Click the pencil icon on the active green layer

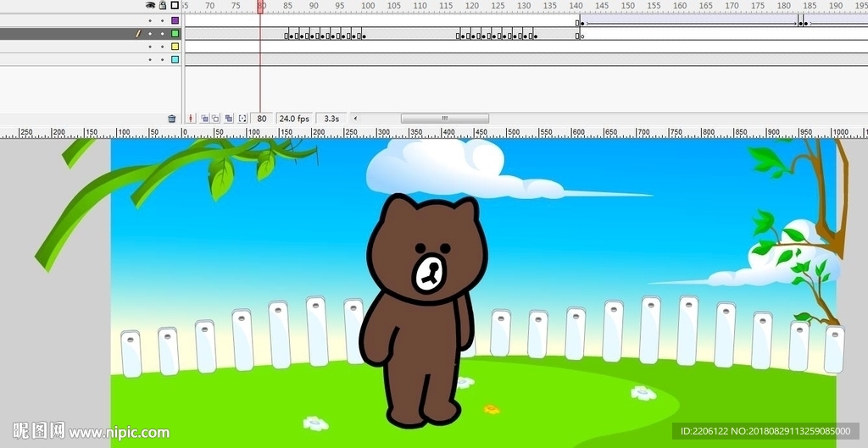(x=138, y=34)
